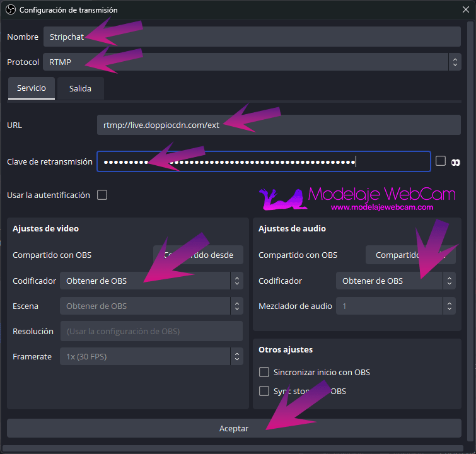The width and height of the screenshot is (476, 454).
Task: Click the video Compartido con OBS label
Action: 52,255
